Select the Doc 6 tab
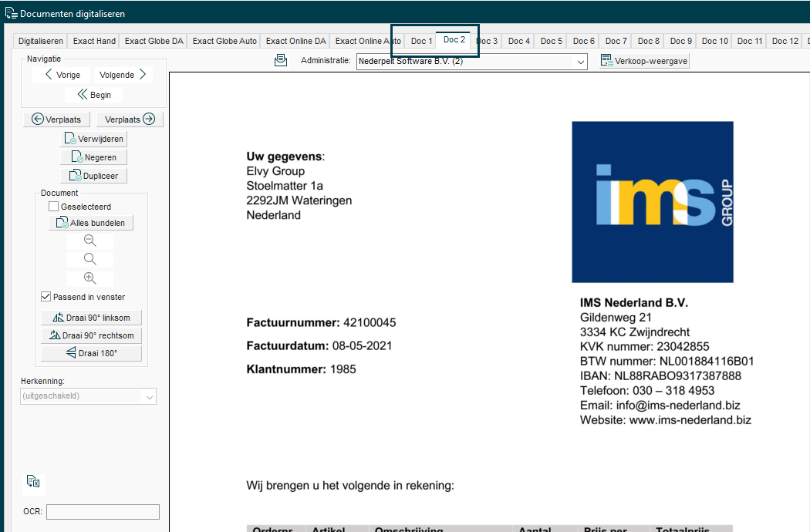 point(584,41)
